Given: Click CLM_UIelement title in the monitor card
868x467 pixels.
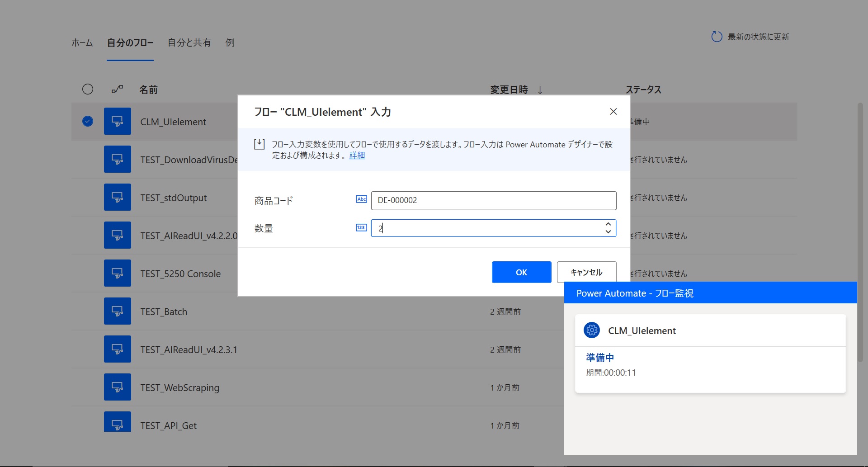Looking at the screenshot, I should pos(642,331).
